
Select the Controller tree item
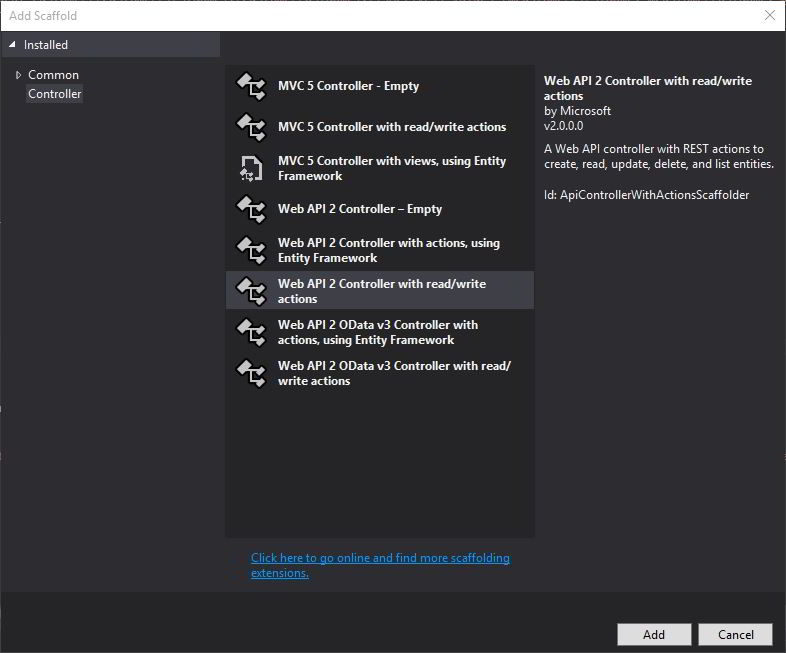[55, 94]
